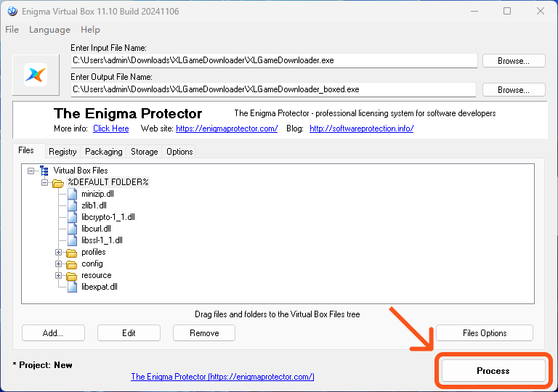Open the softwareprotection.info blog link
Image resolution: width=558 pixels, height=392 pixels.
[362, 128]
